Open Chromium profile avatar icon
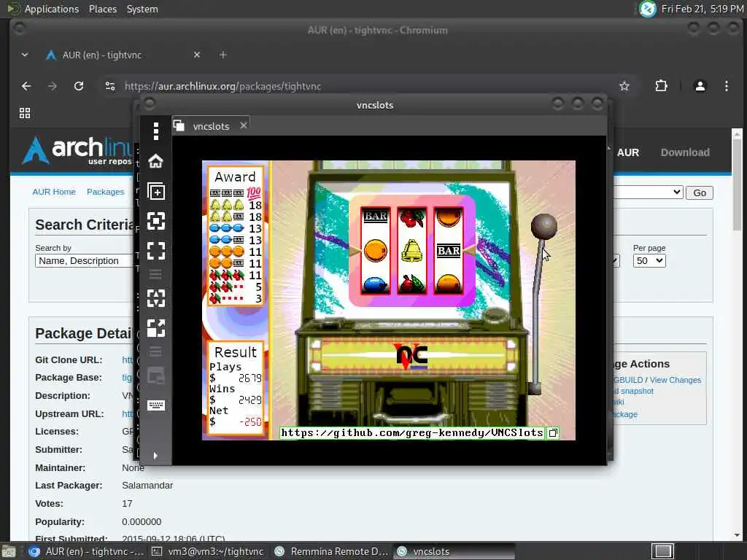The height and width of the screenshot is (560, 747). point(700,86)
